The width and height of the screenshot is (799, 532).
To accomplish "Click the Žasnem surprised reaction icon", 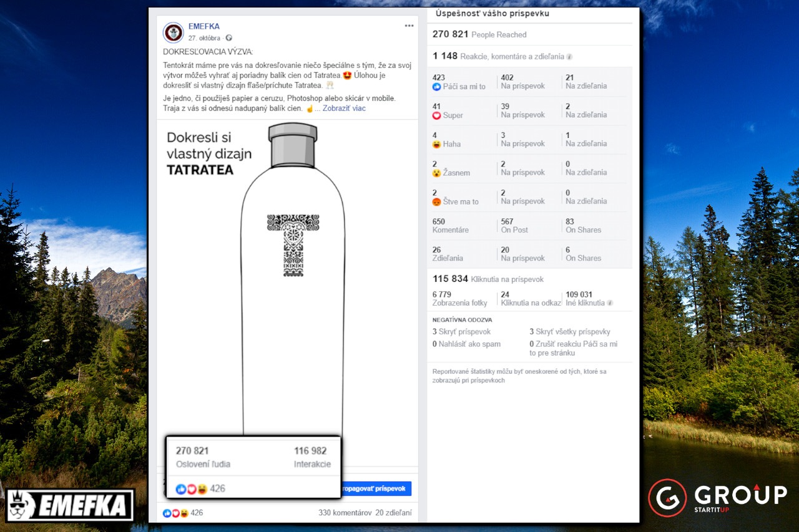I will 437,173.
